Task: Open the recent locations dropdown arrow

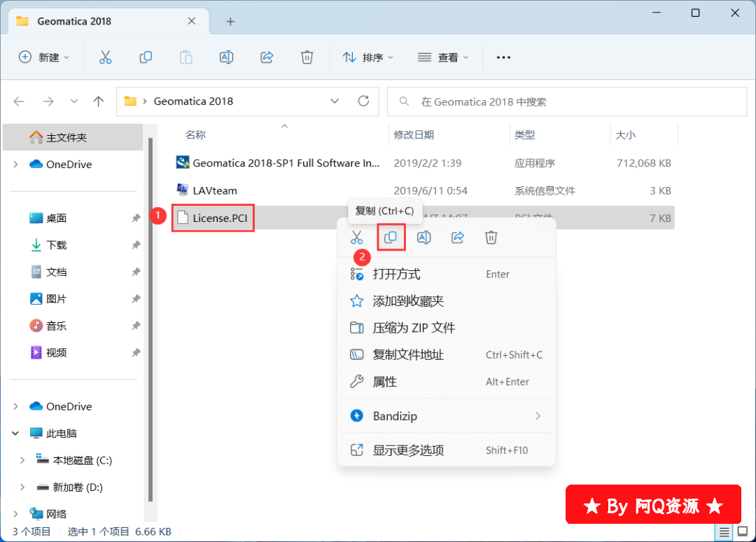Action: [73, 102]
